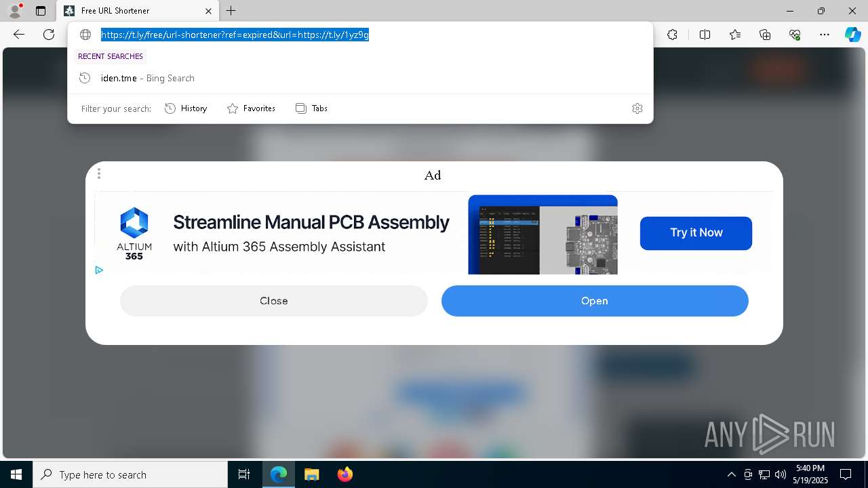Close the ad popup

[x=274, y=301]
